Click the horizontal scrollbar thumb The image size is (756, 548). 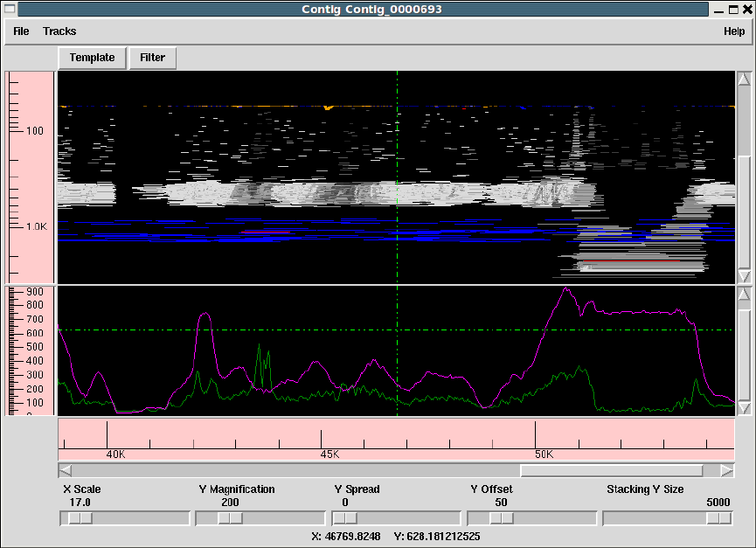coord(611,470)
